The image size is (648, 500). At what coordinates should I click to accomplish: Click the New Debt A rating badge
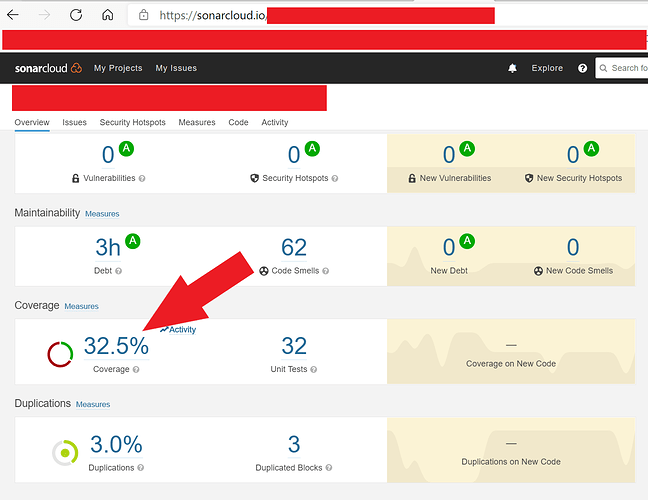pos(467,241)
